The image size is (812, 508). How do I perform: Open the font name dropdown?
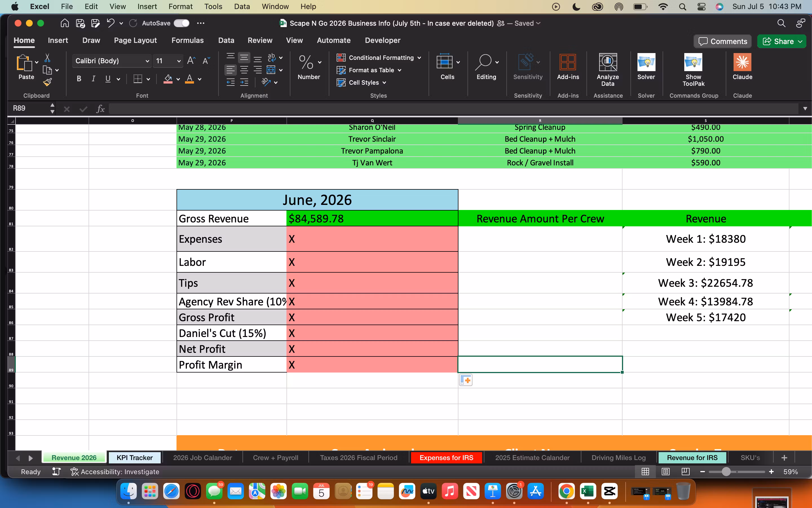point(147,61)
